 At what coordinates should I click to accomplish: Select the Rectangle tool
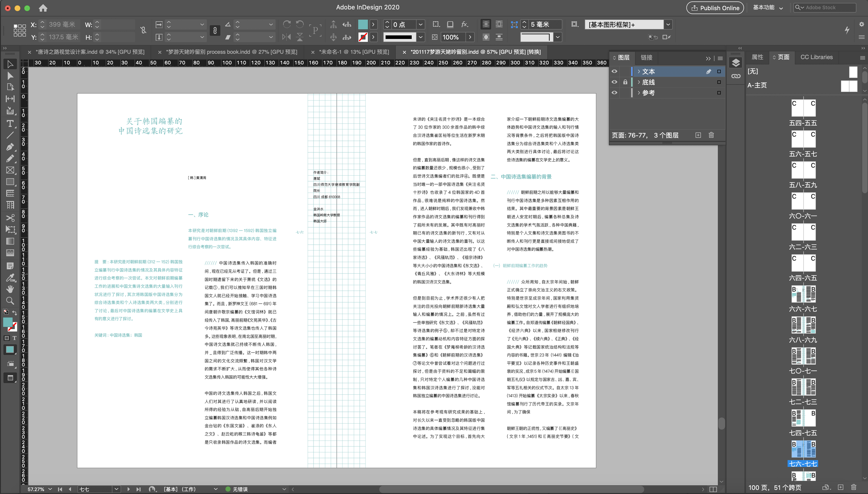click(10, 182)
